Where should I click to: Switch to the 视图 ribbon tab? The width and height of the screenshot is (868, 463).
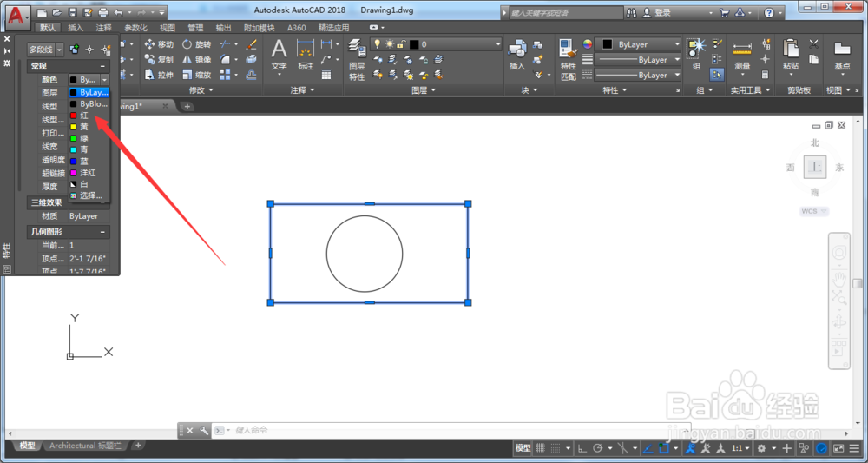click(x=168, y=28)
